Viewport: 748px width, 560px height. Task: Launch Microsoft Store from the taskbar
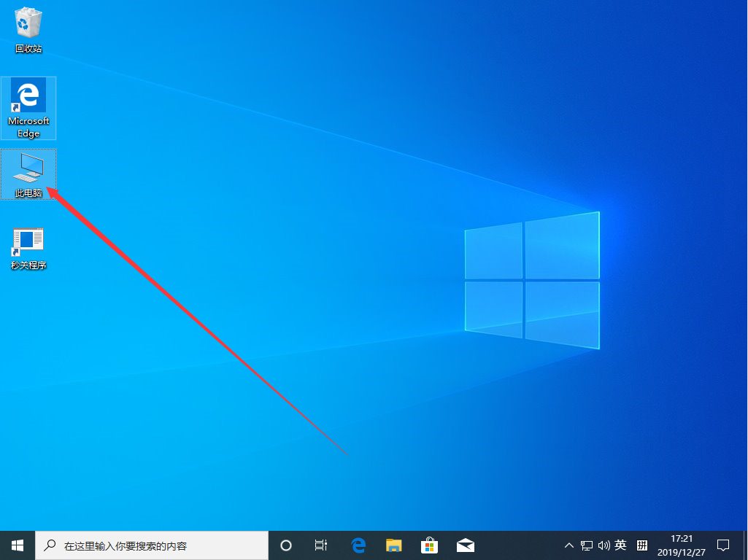[x=429, y=545]
